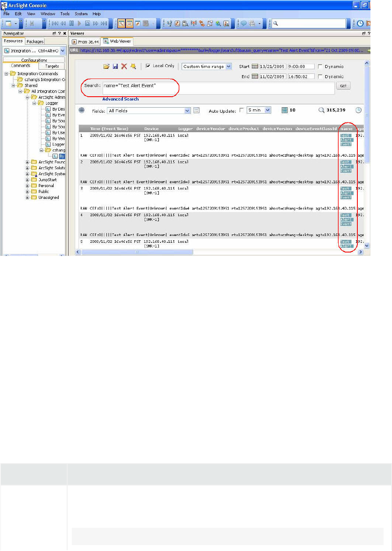
Task: Expand the JumpStart folder
Action: tap(28, 180)
